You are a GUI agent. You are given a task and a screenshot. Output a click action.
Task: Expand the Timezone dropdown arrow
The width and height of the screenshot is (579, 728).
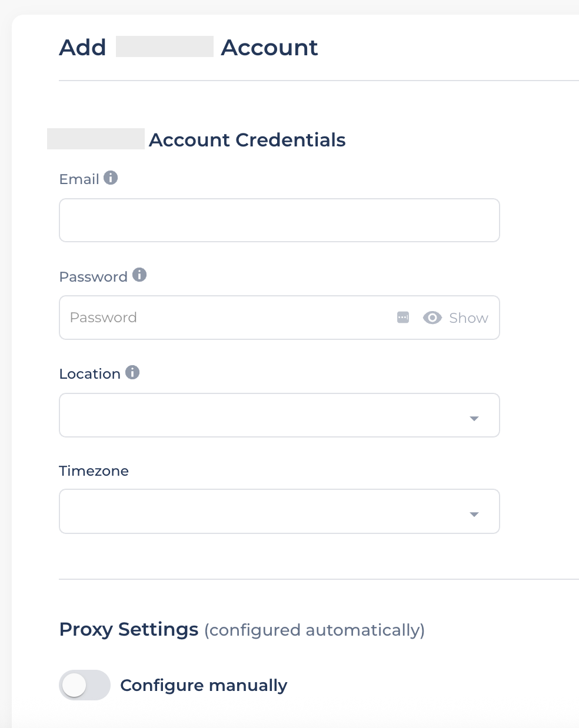(x=474, y=515)
